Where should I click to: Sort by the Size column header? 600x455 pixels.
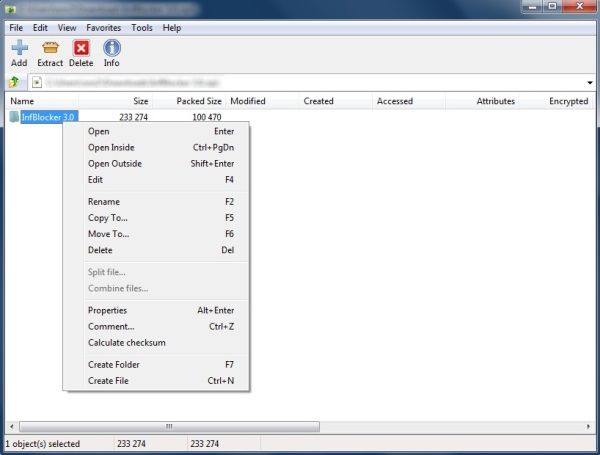pyautogui.click(x=116, y=101)
